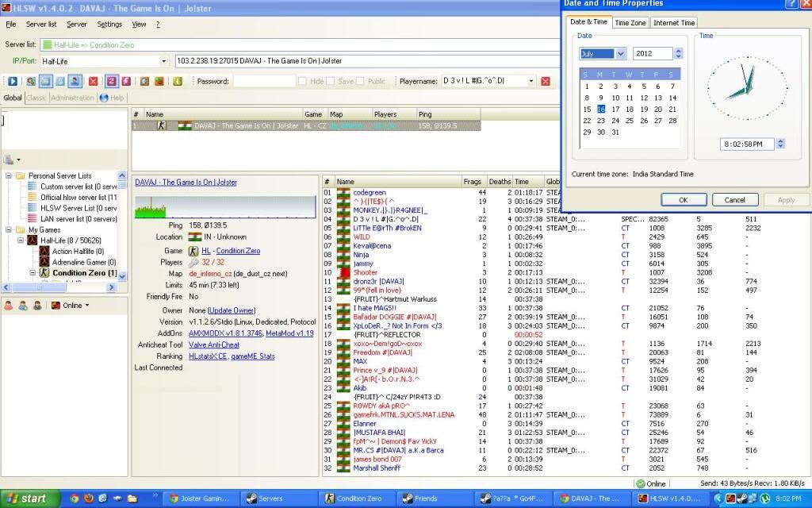Click the magnifier search icon in toolbar
Screen dimensions: 812x508
31,82
